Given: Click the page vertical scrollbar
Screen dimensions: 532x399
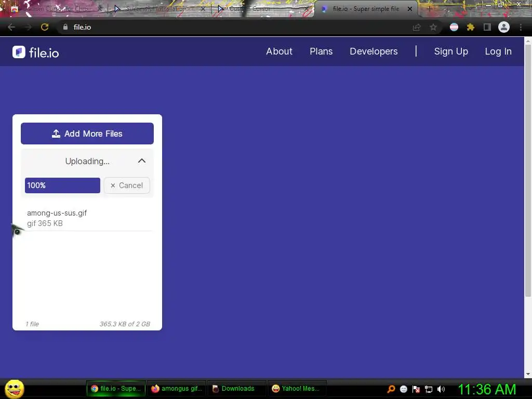Looking at the screenshot, I should (528, 170).
